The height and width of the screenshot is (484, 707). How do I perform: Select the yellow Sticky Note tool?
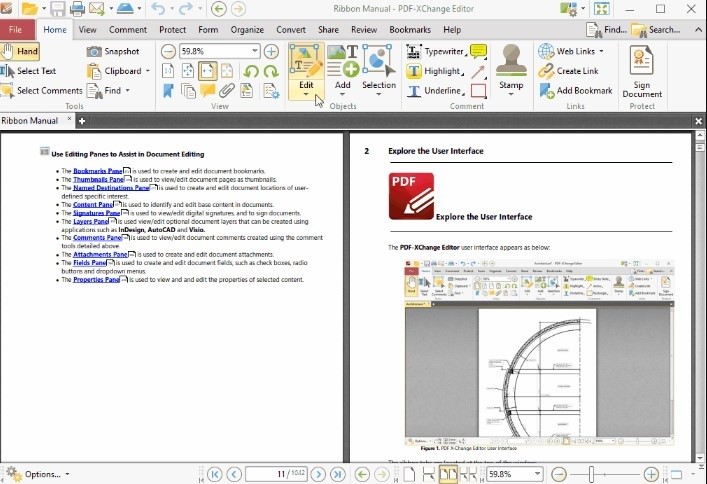478,51
